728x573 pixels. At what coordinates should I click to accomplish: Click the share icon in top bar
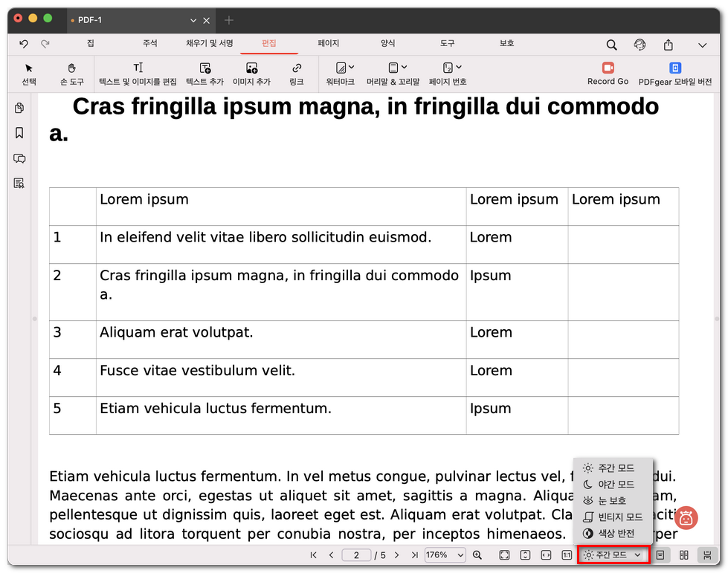click(x=668, y=45)
